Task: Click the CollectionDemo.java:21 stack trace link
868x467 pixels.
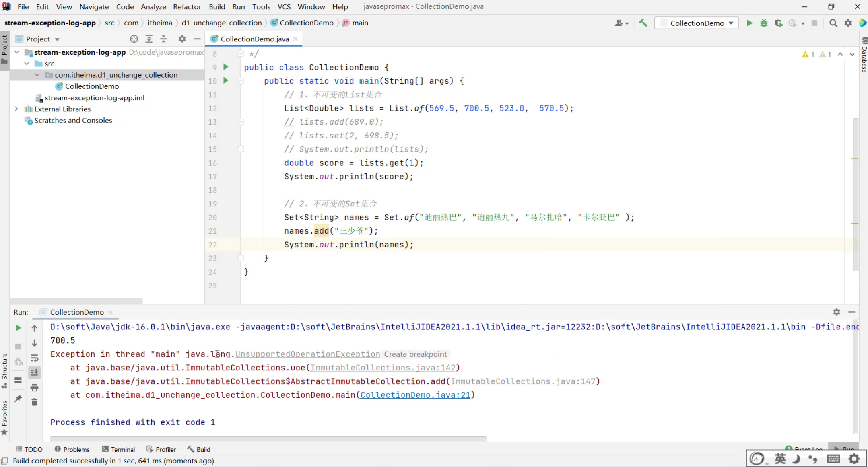Action: pos(415,395)
